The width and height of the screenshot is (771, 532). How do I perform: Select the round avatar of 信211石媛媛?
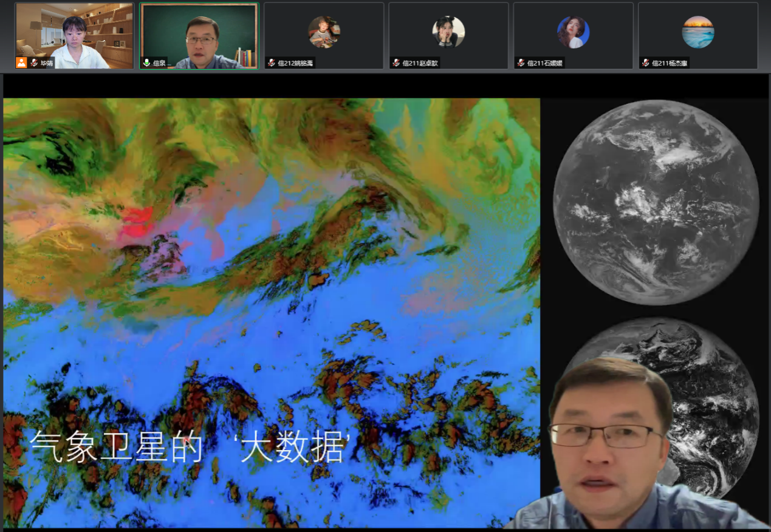click(573, 32)
